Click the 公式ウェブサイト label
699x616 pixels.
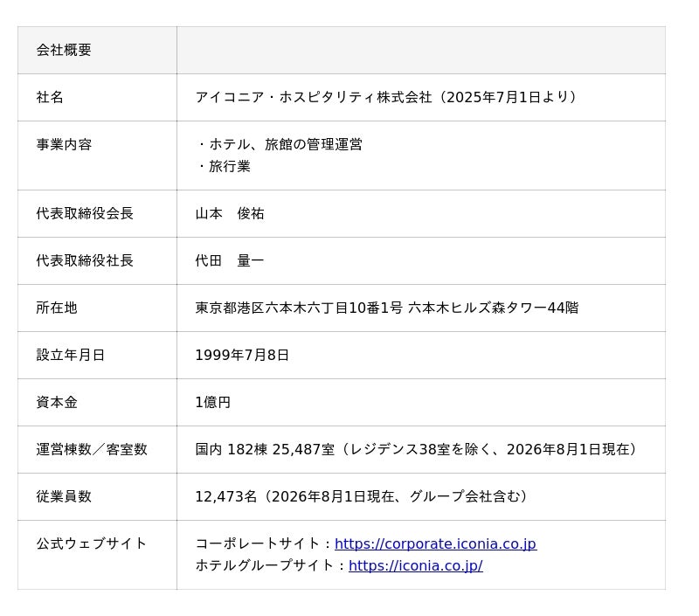(x=92, y=543)
